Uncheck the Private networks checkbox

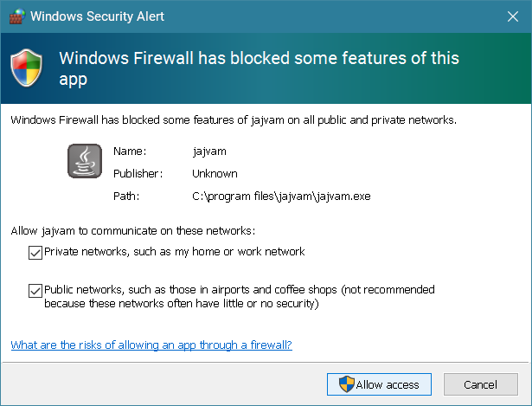point(35,253)
